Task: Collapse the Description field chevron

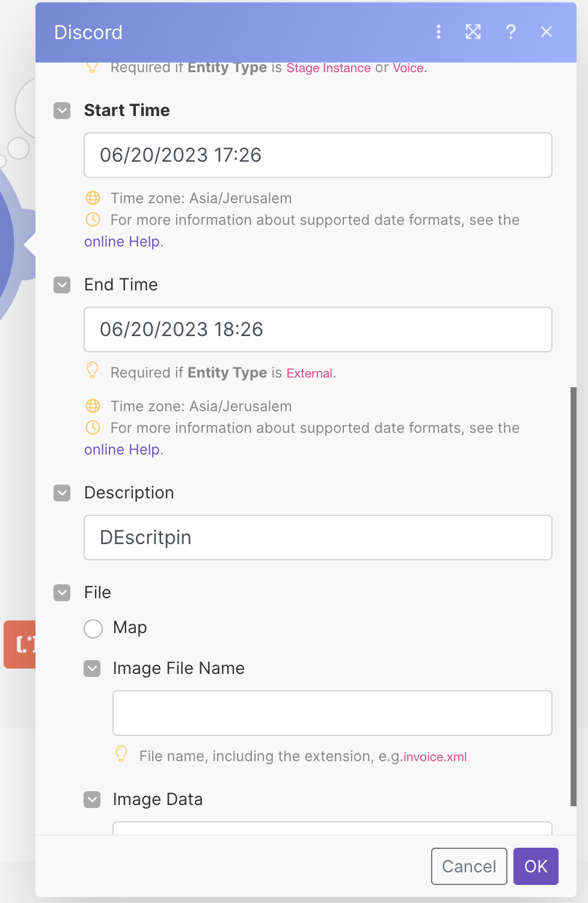Action: (x=62, y=493)
